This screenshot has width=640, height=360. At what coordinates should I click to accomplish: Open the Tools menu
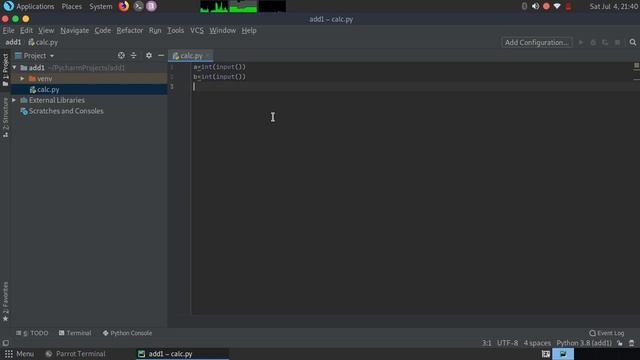pos(176,31)
